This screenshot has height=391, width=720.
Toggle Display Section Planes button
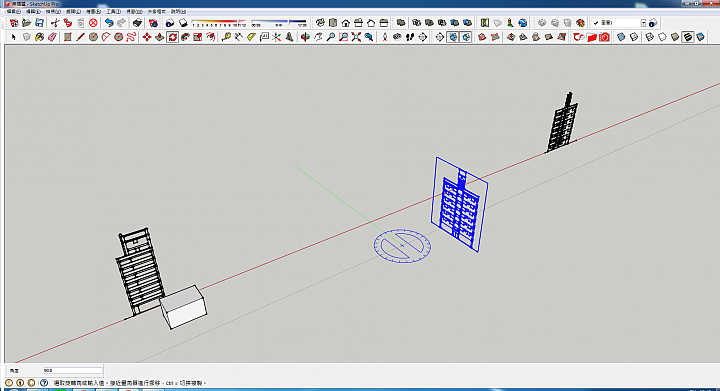[x=453, y=37]
